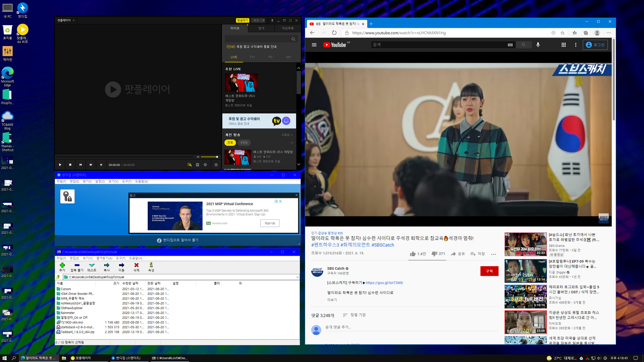Open PotPlayer playlist search icon
644x362 pixels.
189,165
